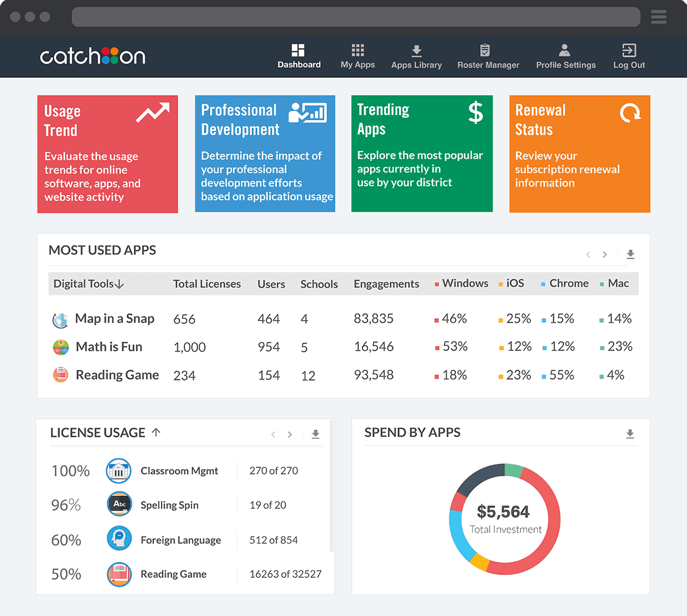The image size is (687, 616).
Task: Click the next-page chevron in Most Used Apps
Action: (x=605, y=254)
